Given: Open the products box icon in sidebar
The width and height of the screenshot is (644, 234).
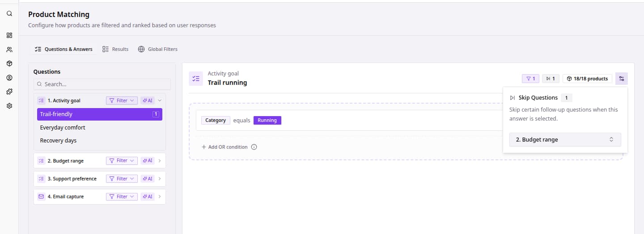Looking at the screenshot, I should click(x=9, y=63).
